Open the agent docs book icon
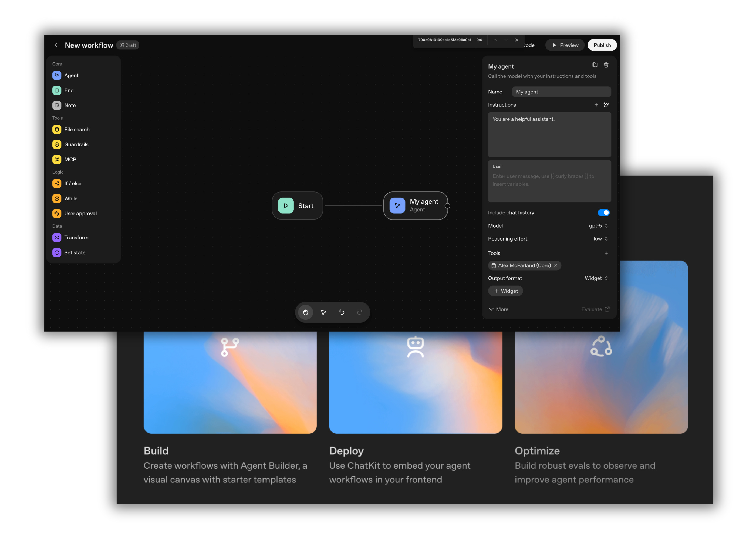This screenshot has width=756, height=540. click(595, 65)
